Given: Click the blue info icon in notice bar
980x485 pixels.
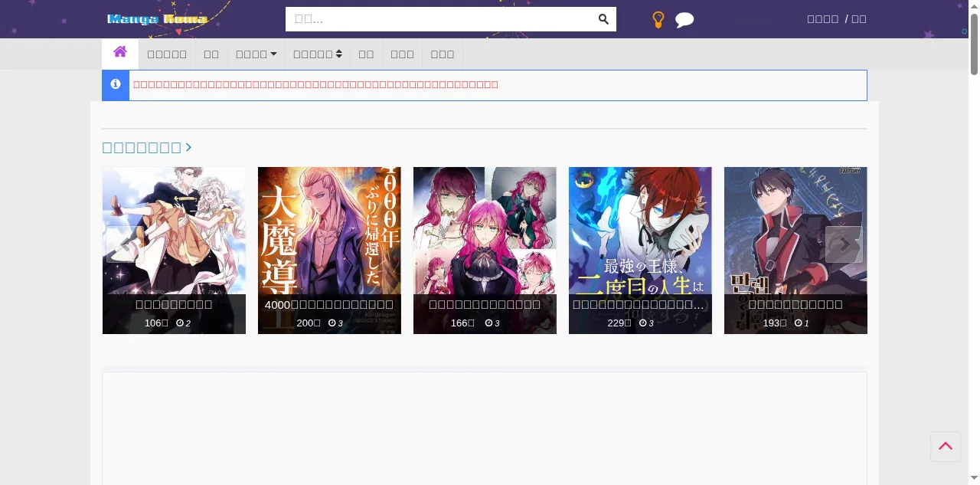Looking at the screenshot, I should tap(116, 84).
